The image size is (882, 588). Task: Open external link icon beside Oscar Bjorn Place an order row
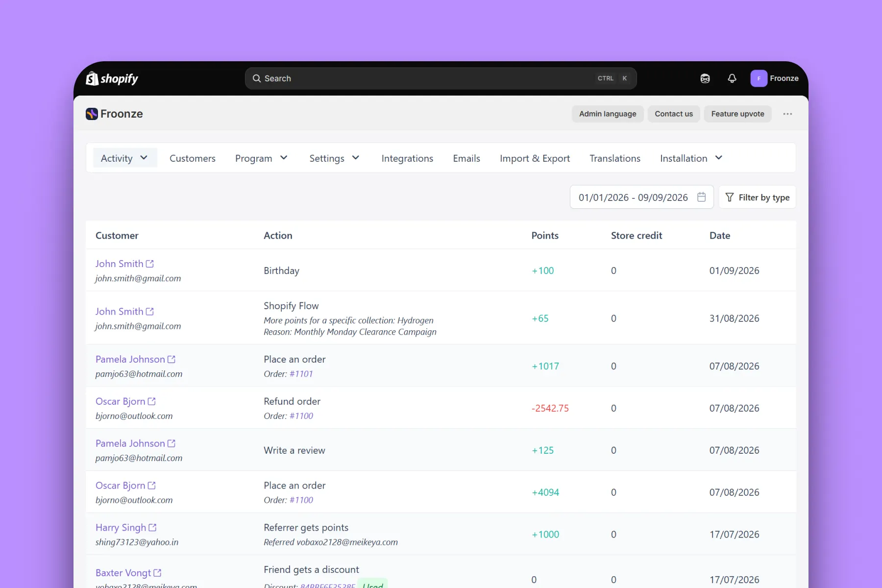click(152, 486)
